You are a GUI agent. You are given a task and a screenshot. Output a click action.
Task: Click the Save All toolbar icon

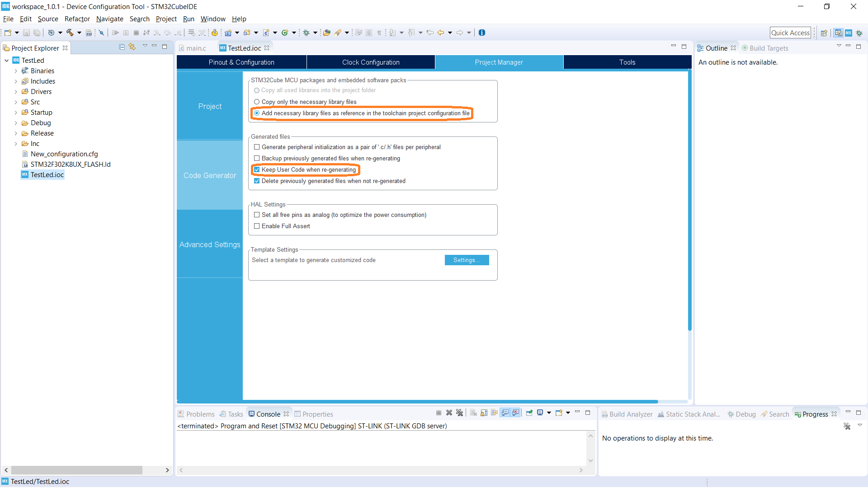(37, 33)
